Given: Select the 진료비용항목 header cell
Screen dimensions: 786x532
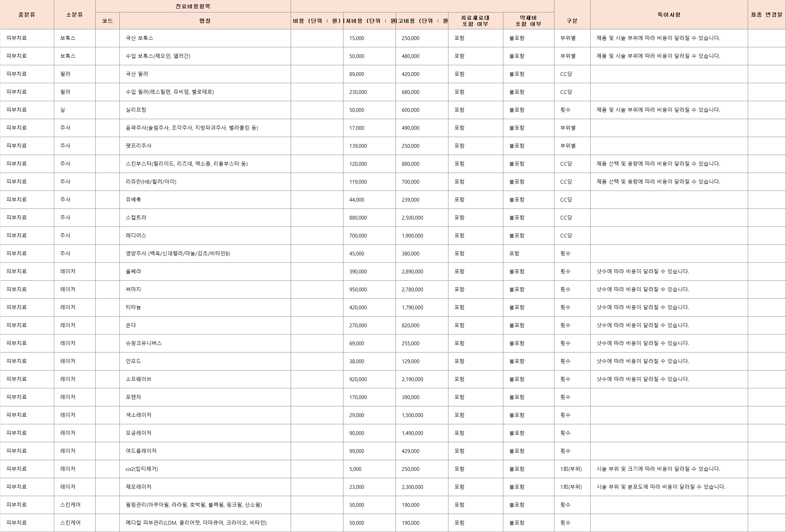Looking at the screenshot, I should point(193,6).
